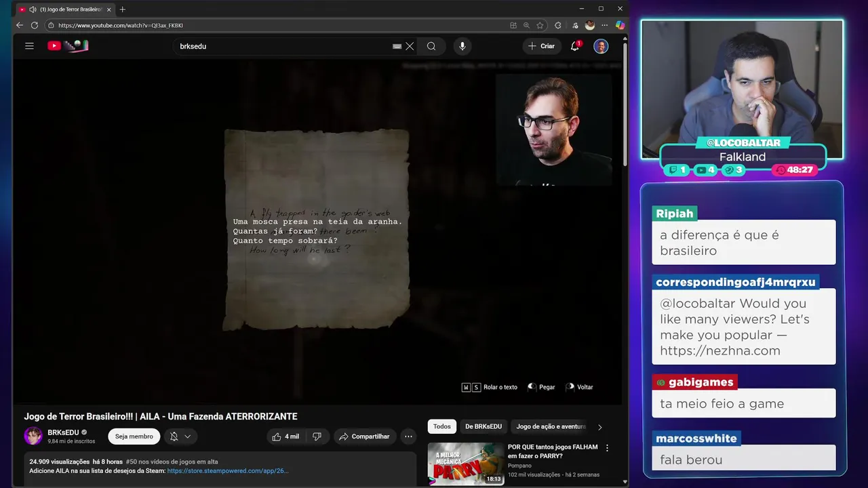The width and height of the screenshot is (868, 488).
Task: Open more actions ellipsis under the video
Action: (408, 436)
